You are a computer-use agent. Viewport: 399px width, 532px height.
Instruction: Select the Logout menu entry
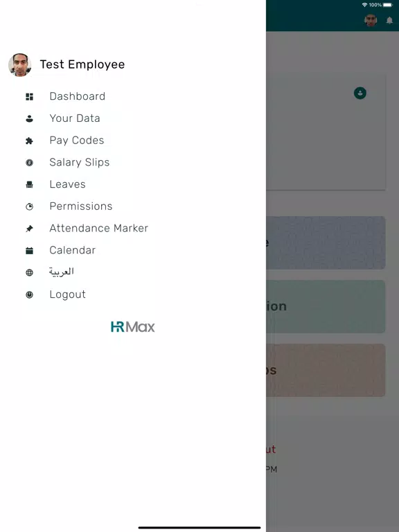click(x=67, y=294)
